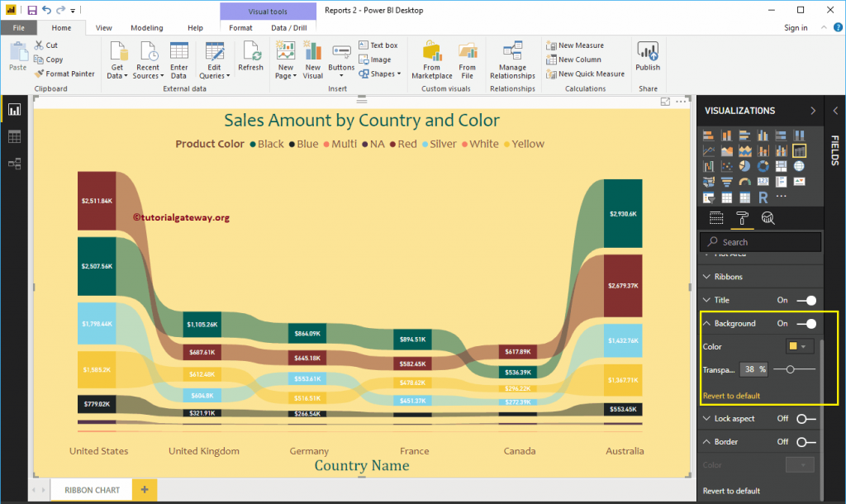Select the pie chart visualization icon
Viewport: 846px width, 504px height.
(744, 166)
